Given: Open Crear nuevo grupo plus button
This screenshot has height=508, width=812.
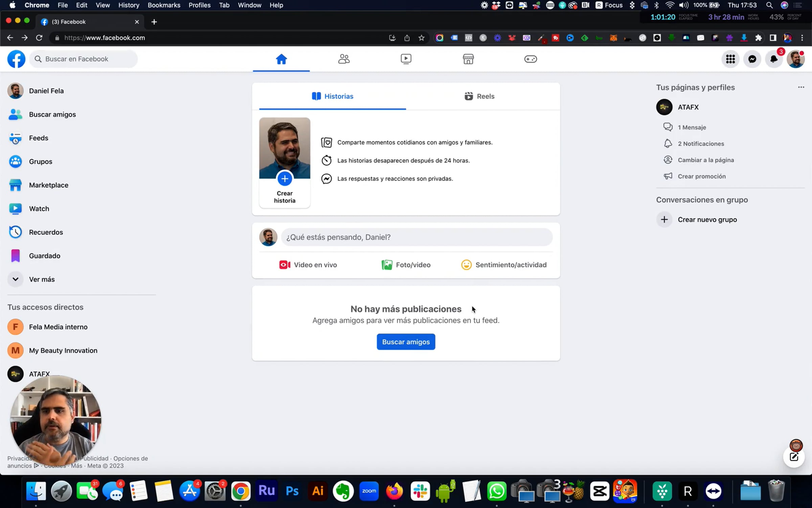Looking at the screenshot, I should point(664,219).
